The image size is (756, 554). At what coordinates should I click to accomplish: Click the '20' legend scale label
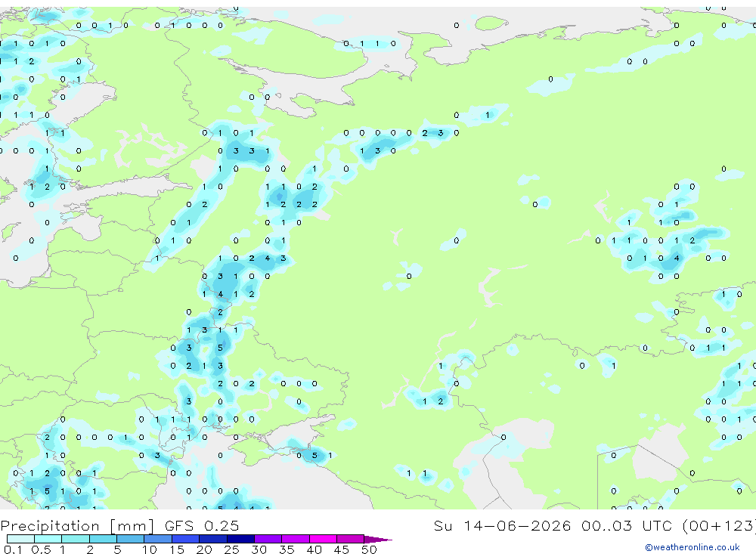click(204, 549)
